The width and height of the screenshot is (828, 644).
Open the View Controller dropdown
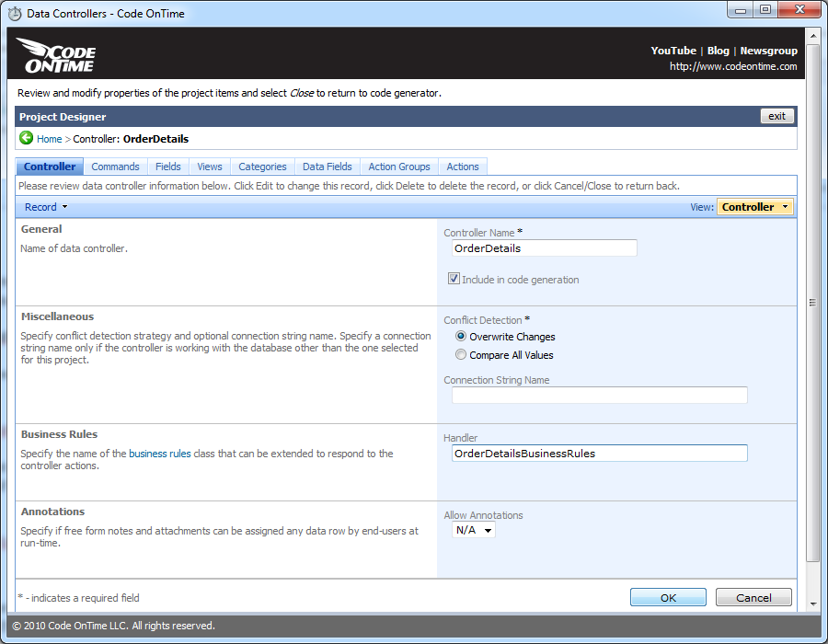754,207
